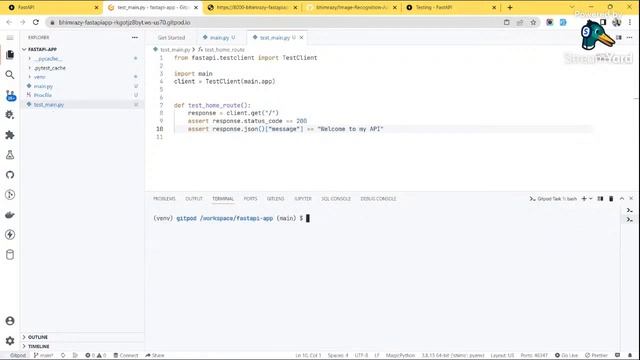This screenshot has height=360, width=640.
Task: Expand the __pycache__ folder
Action: (x=48, y=59)
